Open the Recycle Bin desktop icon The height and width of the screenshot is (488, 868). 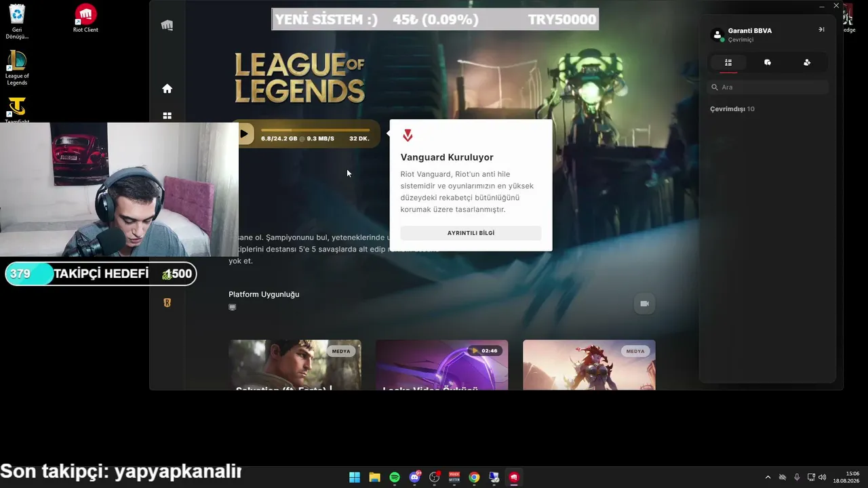(17, 20)
